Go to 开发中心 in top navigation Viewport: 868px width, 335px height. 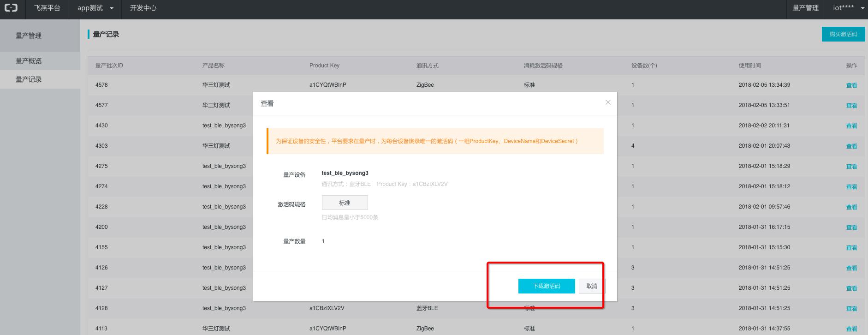click(143, 8)
